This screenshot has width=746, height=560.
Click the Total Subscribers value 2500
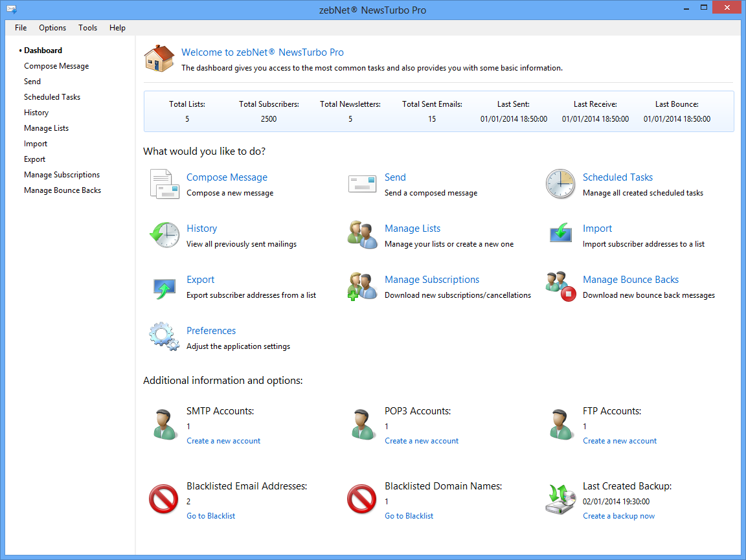[x=269, y=119]
